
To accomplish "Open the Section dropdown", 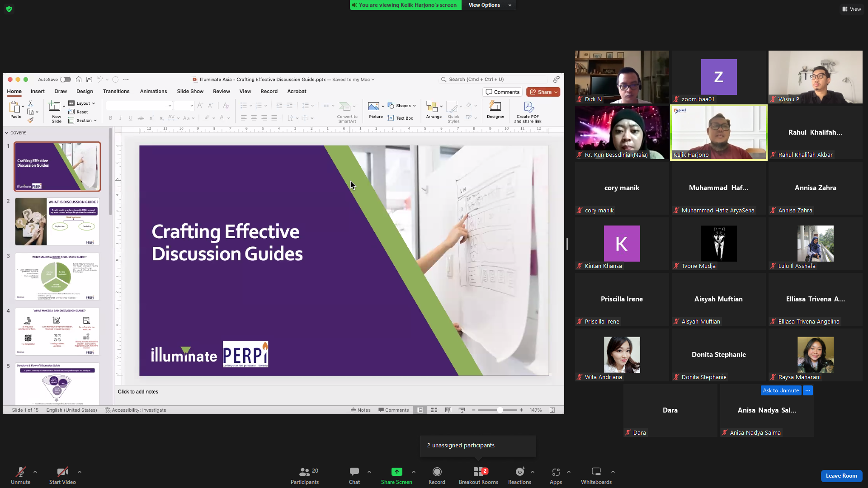I will 83,121.
